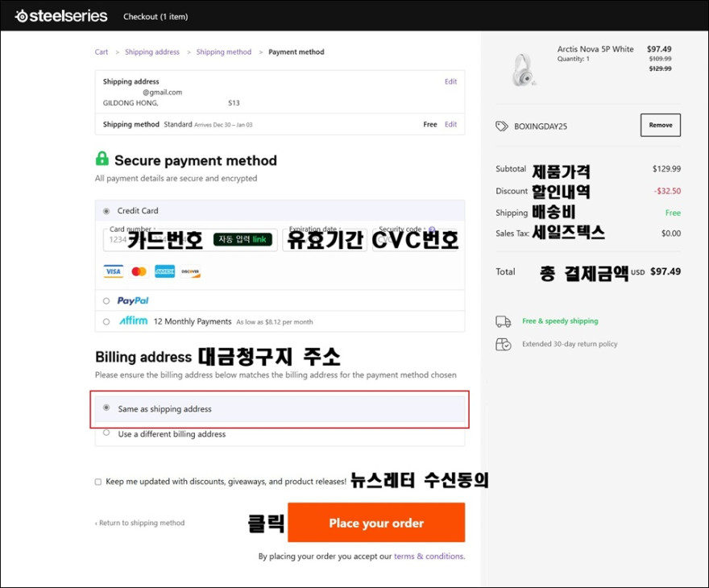Click the -$32.50 discount value

[x=667, y=191]
